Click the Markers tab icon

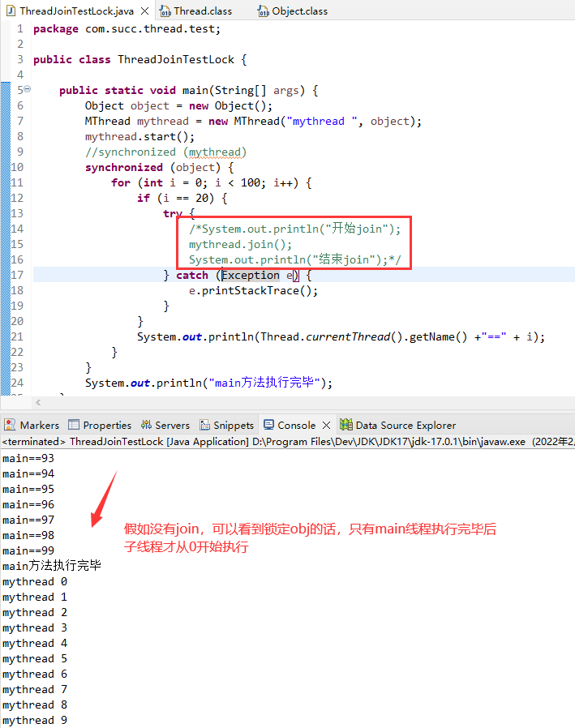9,424
